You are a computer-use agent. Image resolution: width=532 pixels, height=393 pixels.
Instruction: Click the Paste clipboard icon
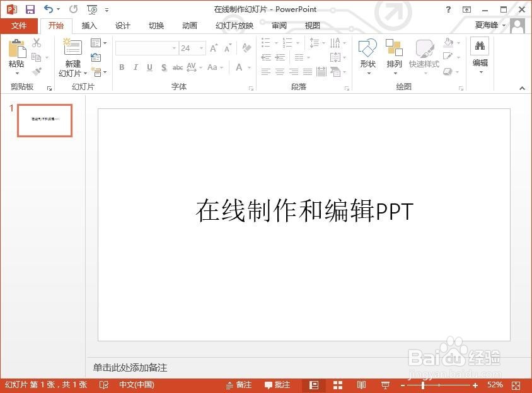tap(17, 48)
